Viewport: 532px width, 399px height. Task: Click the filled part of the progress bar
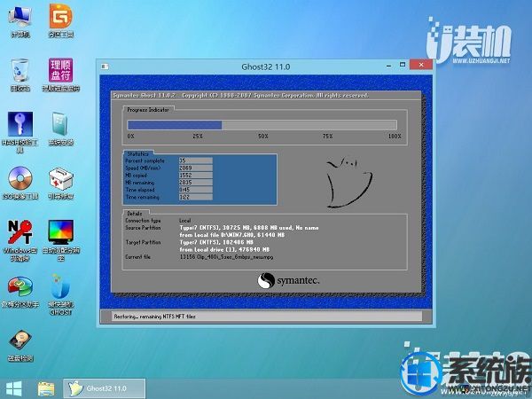pyautogui.click(x=175, y=125)
